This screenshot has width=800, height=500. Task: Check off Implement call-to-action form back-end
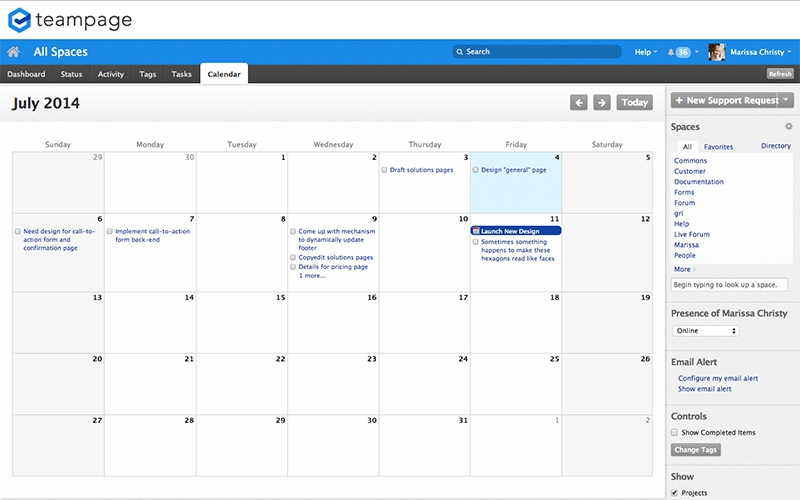click(x=109, y=231)
